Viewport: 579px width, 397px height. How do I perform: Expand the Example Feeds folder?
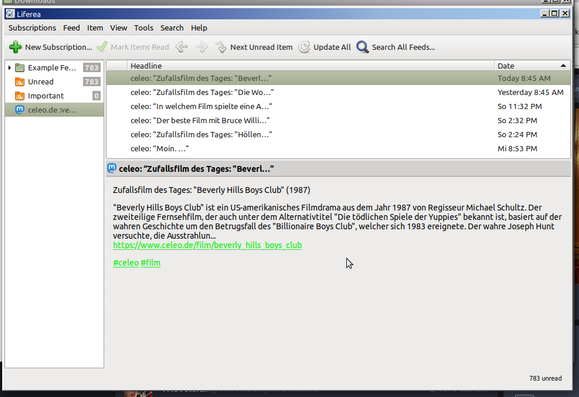[x=9, y=68]
